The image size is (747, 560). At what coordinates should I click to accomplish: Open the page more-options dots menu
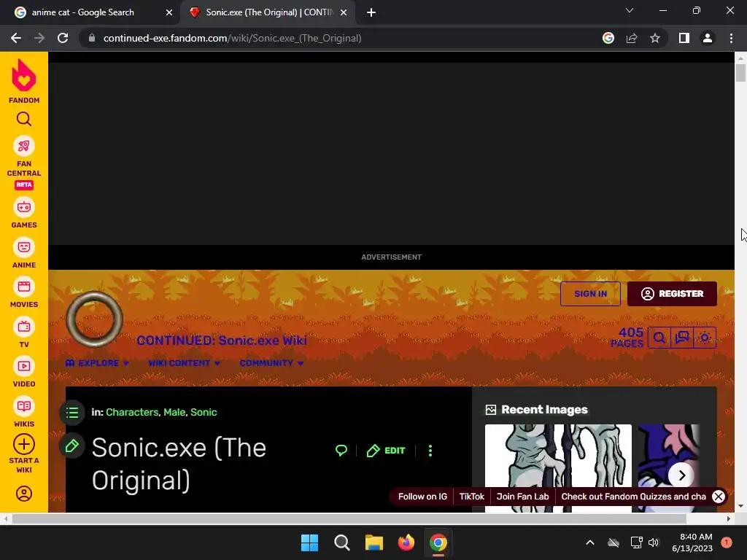pyautogui.click(x=430, y=451)
